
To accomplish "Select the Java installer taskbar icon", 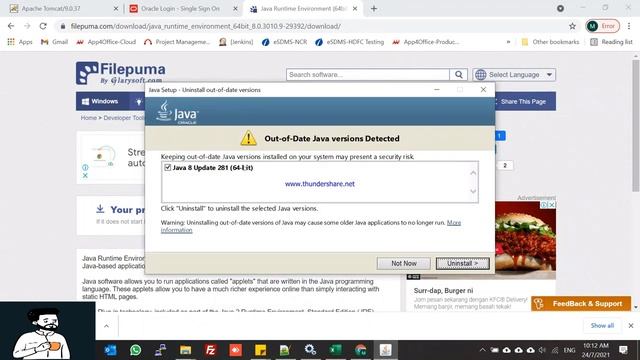I will click(385, 350).
